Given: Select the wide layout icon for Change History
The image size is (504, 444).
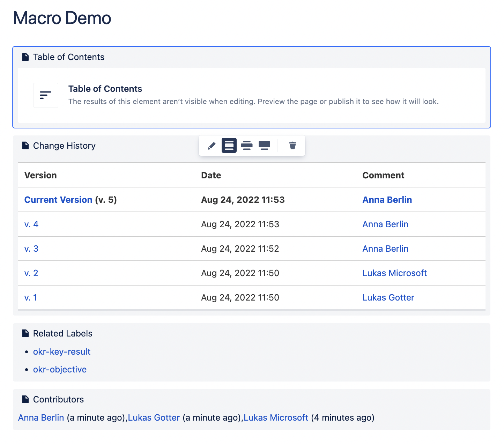Looking at the screenshot, I should click(x=247, y=146).
